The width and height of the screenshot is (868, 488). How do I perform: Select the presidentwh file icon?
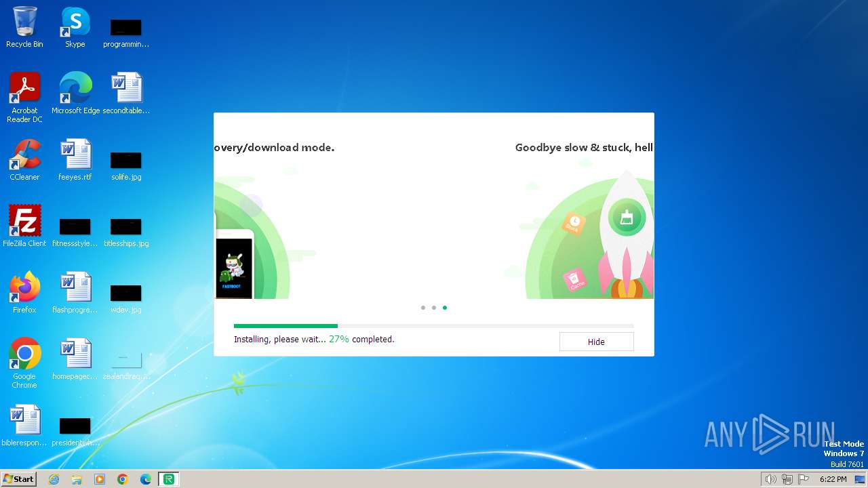click(x=75, y=430)
